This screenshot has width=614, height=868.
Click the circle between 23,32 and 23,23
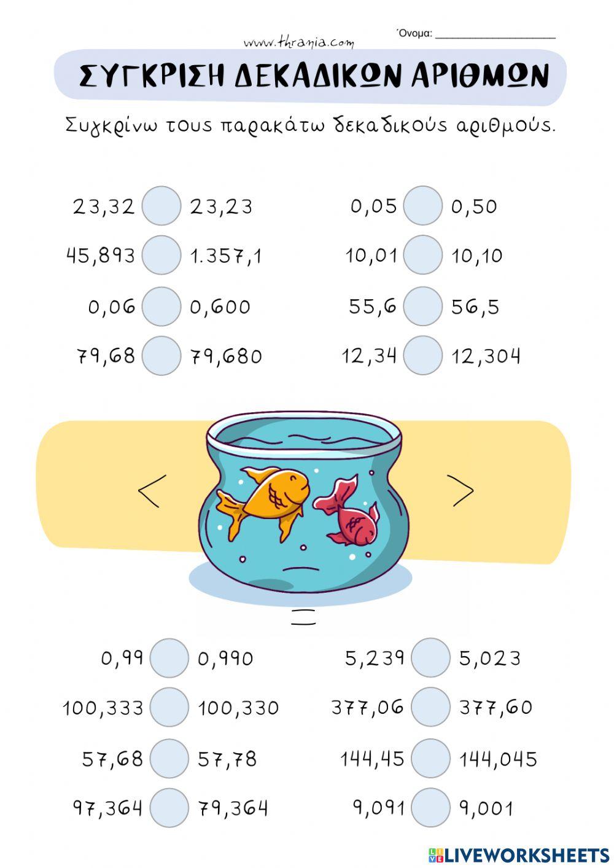click(x=161, y=206)
